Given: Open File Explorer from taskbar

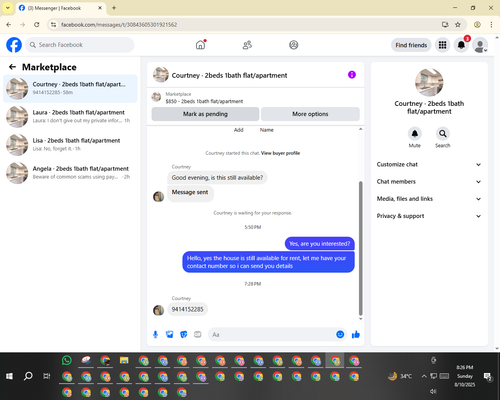Looking at the screenshot, I should click(x=124, y=360).
